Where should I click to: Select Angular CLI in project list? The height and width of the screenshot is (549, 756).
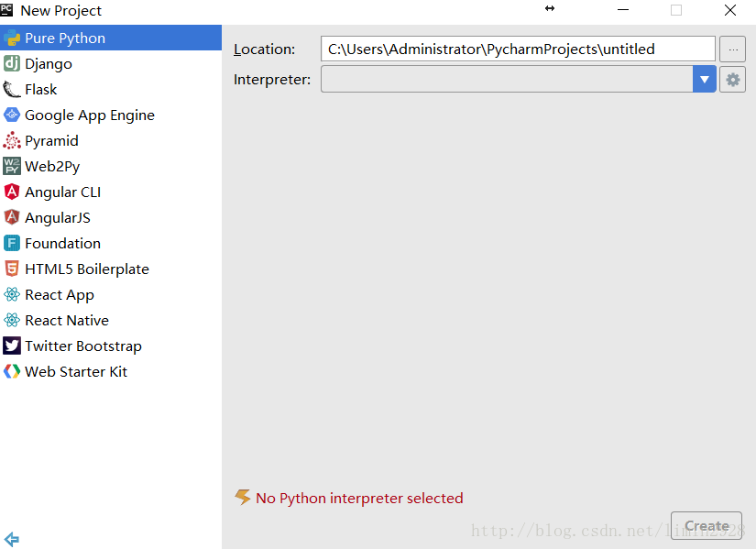point(111,192)
